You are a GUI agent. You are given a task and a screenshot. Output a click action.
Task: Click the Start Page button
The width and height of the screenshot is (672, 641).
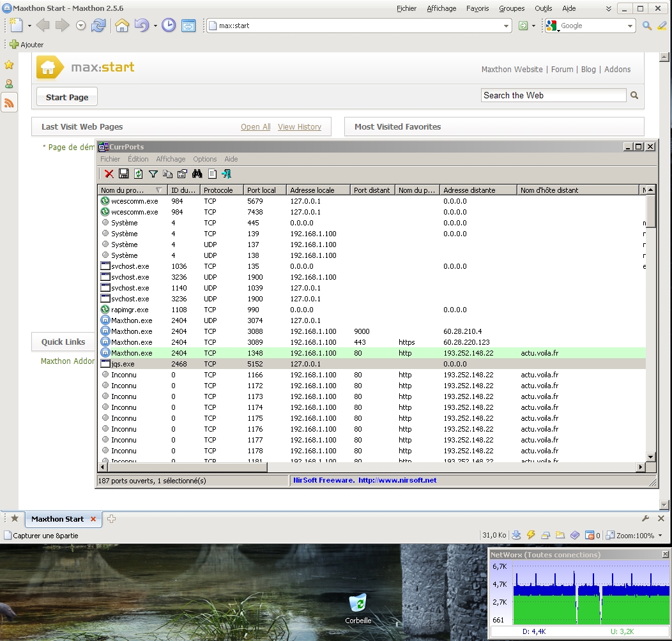[67, 97]
